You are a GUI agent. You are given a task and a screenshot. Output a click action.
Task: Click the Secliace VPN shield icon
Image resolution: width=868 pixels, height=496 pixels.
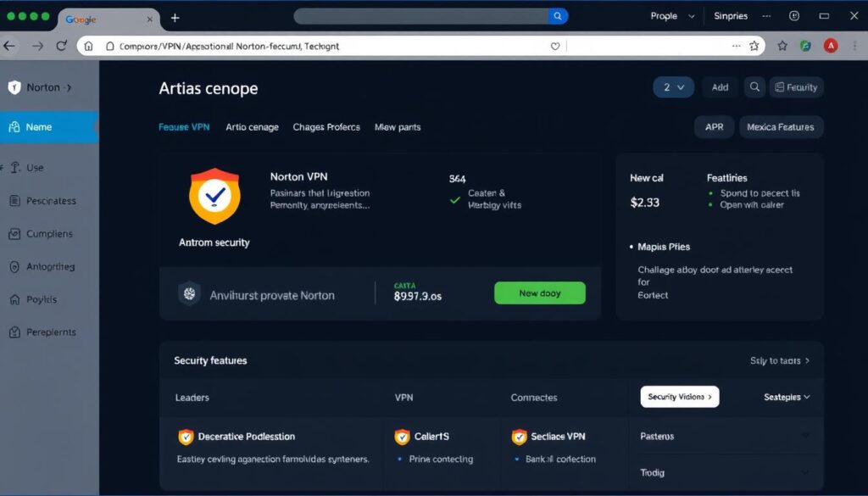(520, 437)
